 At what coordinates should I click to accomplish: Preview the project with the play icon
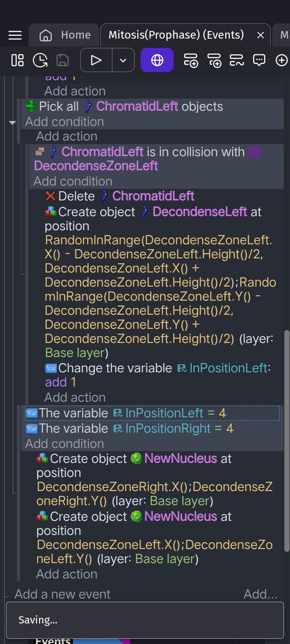pyautogui.click(x=95, y=60)
